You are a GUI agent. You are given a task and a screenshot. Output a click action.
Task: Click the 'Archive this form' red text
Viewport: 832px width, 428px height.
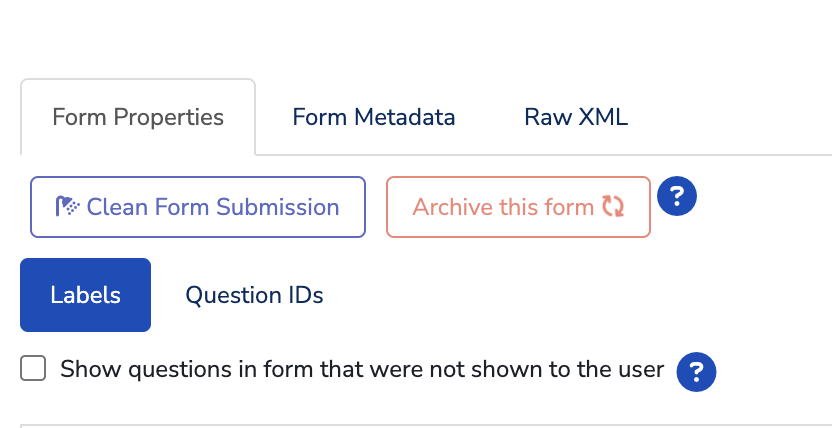point(503,207)
